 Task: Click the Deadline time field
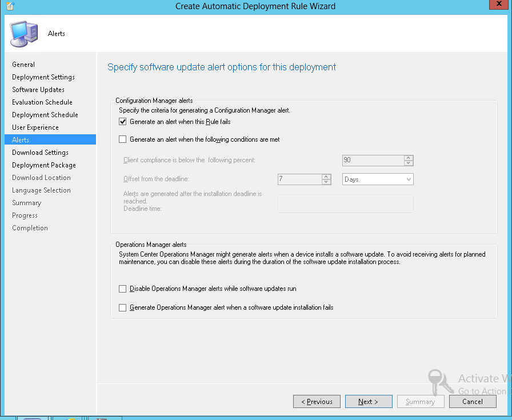346,204
